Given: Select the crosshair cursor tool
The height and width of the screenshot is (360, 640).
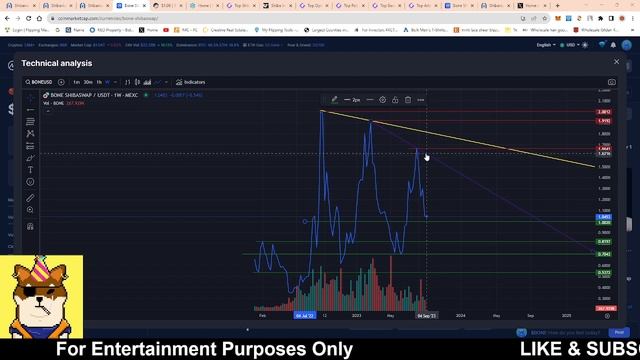Looking at the screenshot, I should [30, 98].
